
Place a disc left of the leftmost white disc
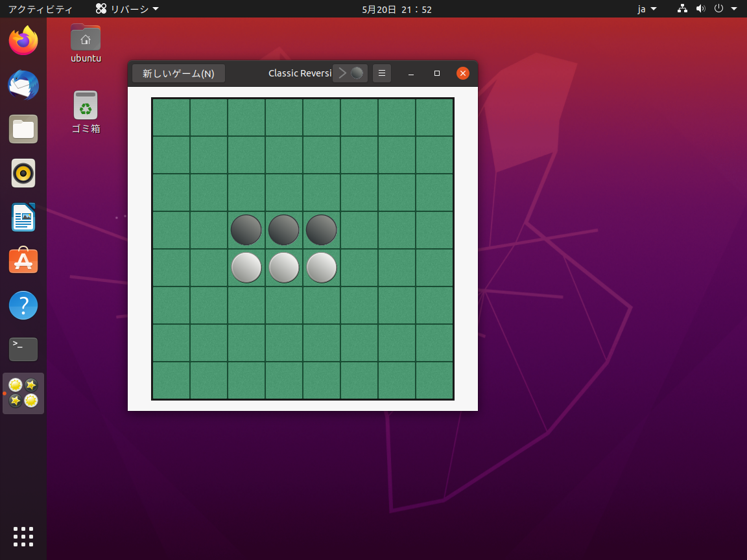209,268
